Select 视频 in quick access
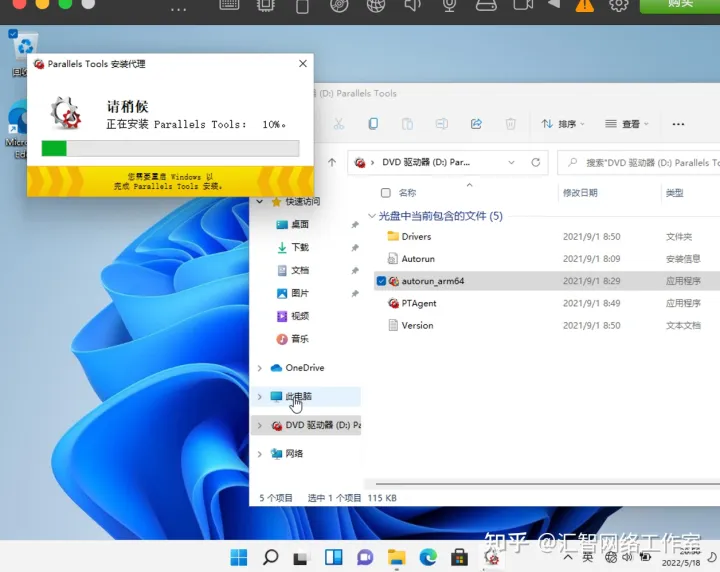 pyautogui.click(x=299, y=316)
